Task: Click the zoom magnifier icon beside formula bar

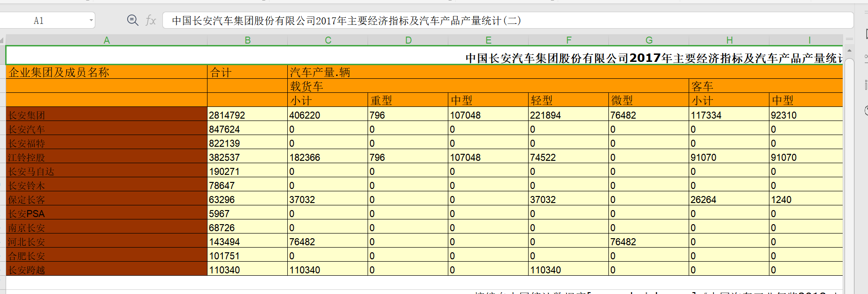Action: (x=133, y=20)
